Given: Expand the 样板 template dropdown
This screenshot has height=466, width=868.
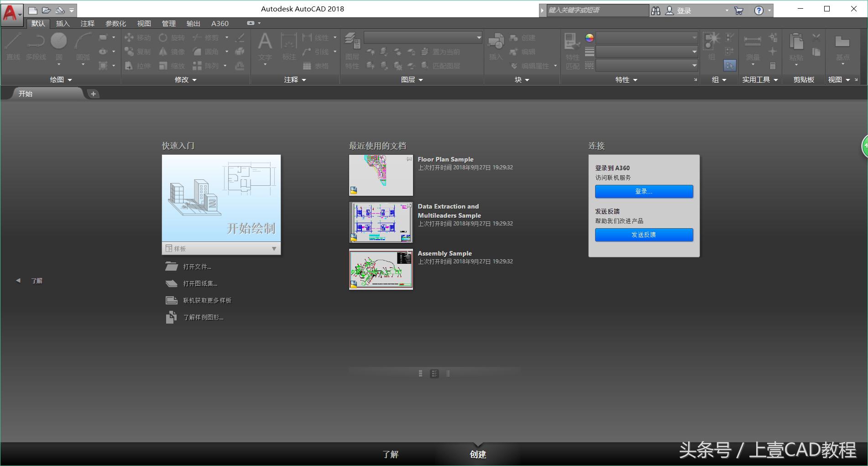Looking at the screenshot, I should tap(274, 249).
